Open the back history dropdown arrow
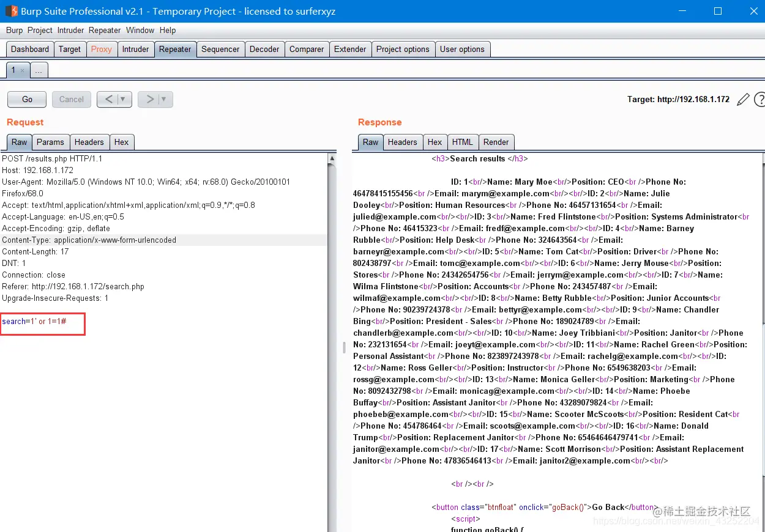765x532 pixels. (x=124, y=99)
